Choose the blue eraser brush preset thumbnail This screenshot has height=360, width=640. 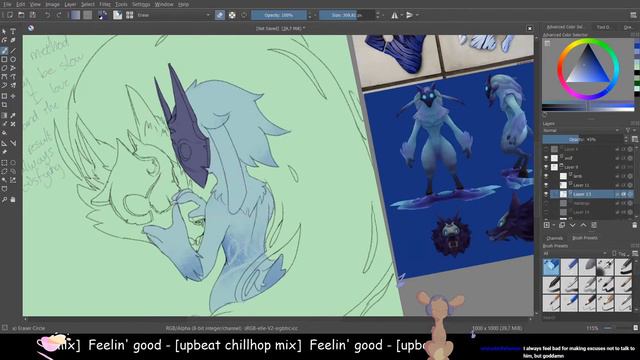click(x=551, y=267)
